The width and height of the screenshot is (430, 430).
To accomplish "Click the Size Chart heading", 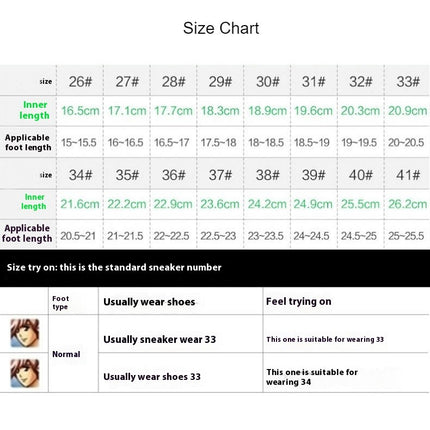I will pos(221,28).
